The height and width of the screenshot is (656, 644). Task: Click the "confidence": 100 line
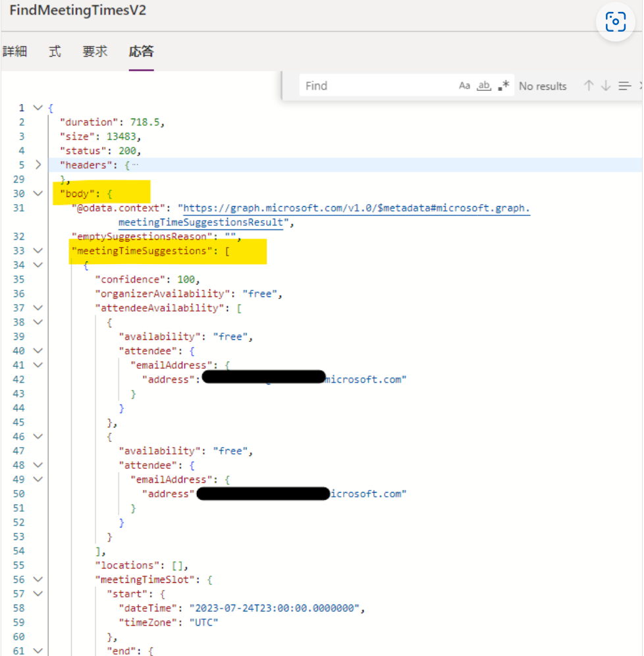pyautogui.click(x=148, y=279)
